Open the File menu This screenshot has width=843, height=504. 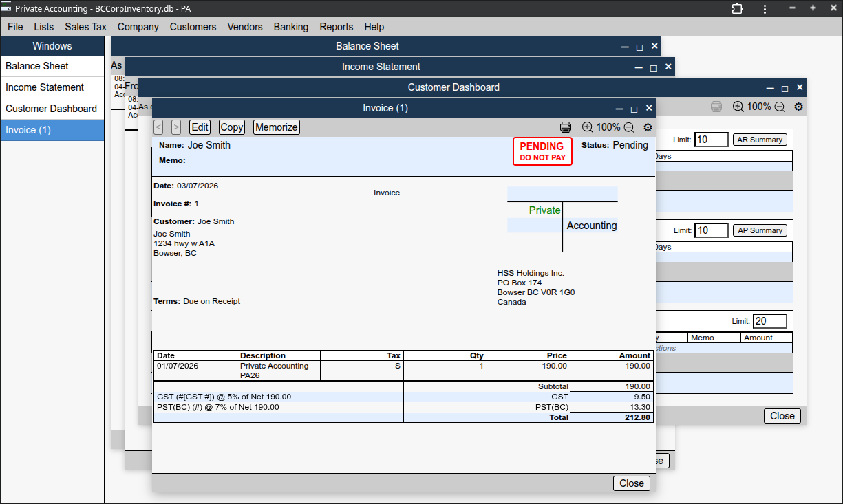click(x=15, y=27)
